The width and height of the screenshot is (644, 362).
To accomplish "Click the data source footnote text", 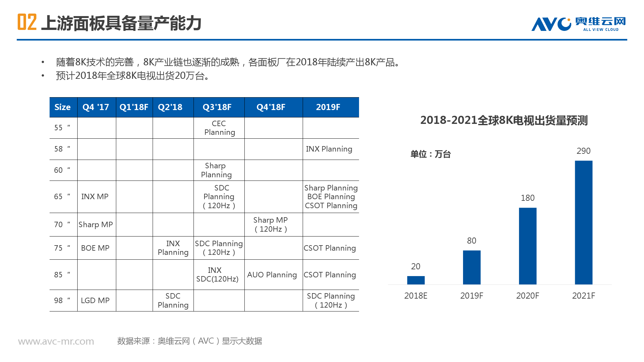I will tap(190, 341).
